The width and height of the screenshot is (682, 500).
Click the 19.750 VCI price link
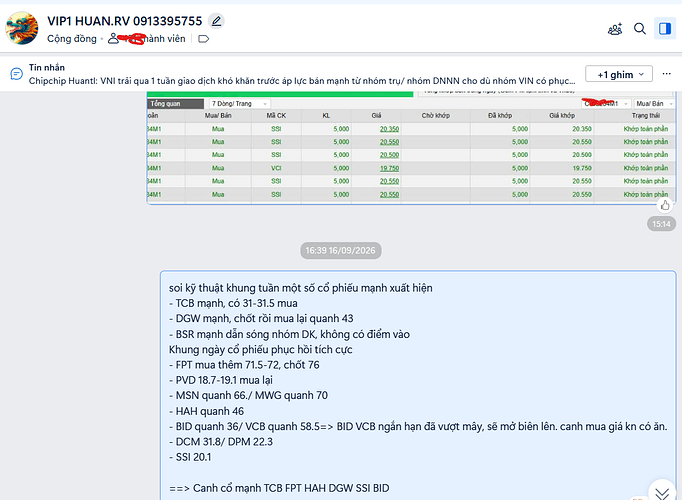click(x=389, y=168)
